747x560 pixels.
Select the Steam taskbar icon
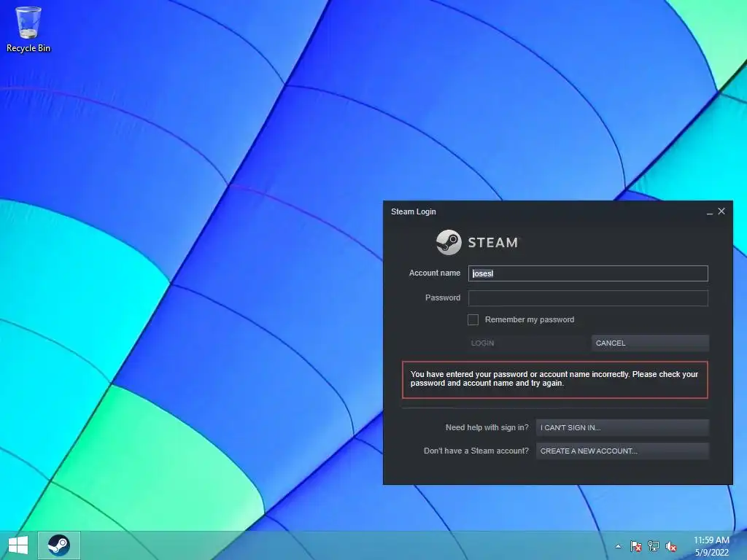[58, 545]
